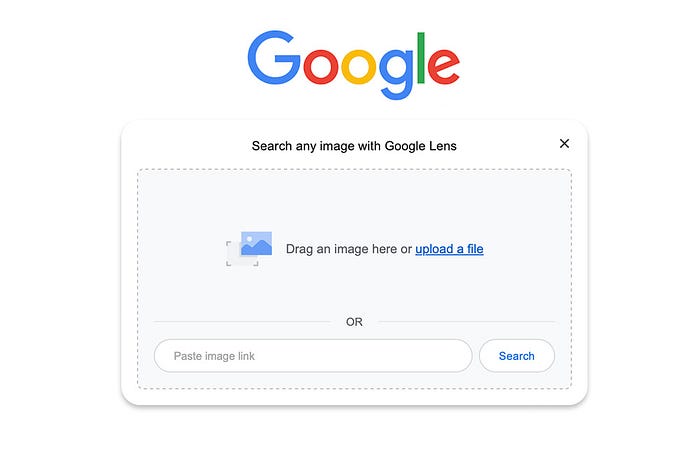The width and height of the screenshot is (700, 476).
Task: Click the blue capital G in the Google logo
Action: 274,57
